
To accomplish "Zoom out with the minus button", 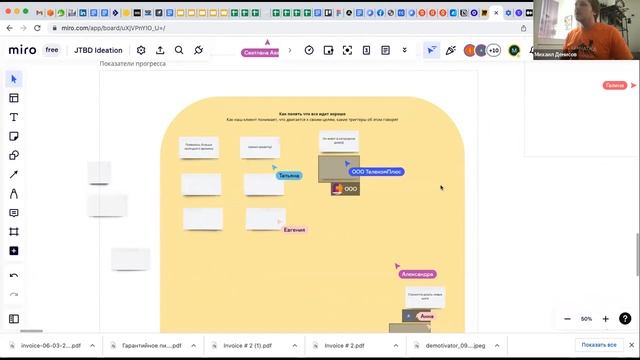I will tap(567, 319).
